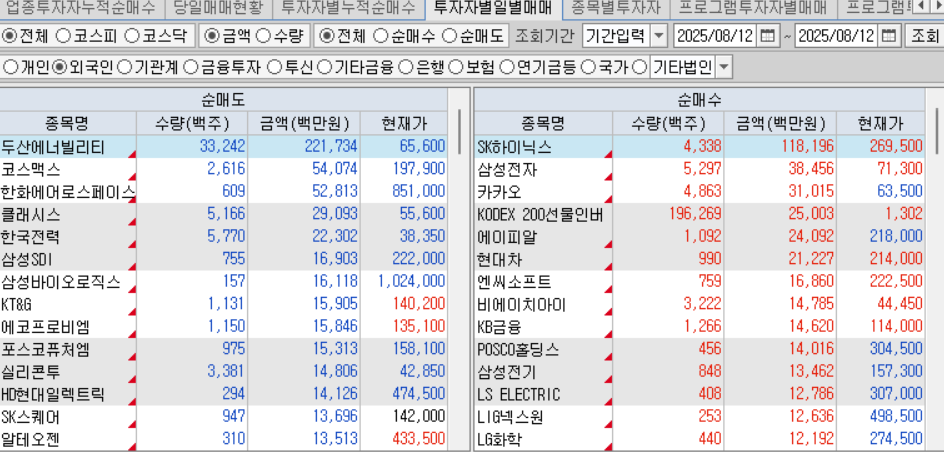
Task: Choose the 기관계 investor radio button
Action: click(x=125, y=67)
